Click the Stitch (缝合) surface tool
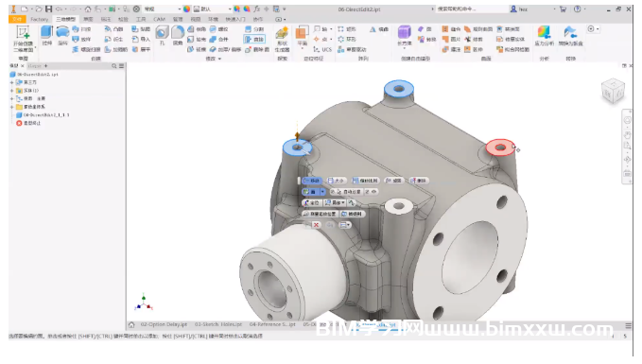This screenshot has width=642, height=364. (451, 29)
